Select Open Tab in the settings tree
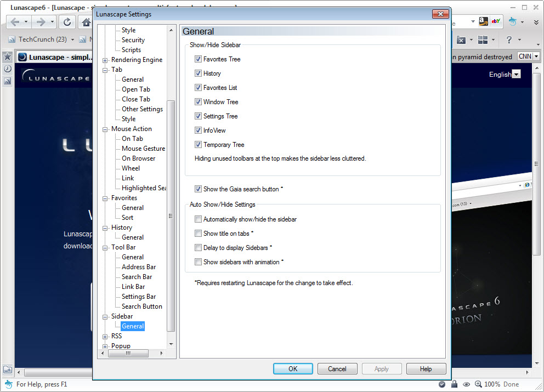Image resolution: width=544 pixels, height=392 pixels. point(136,89)
